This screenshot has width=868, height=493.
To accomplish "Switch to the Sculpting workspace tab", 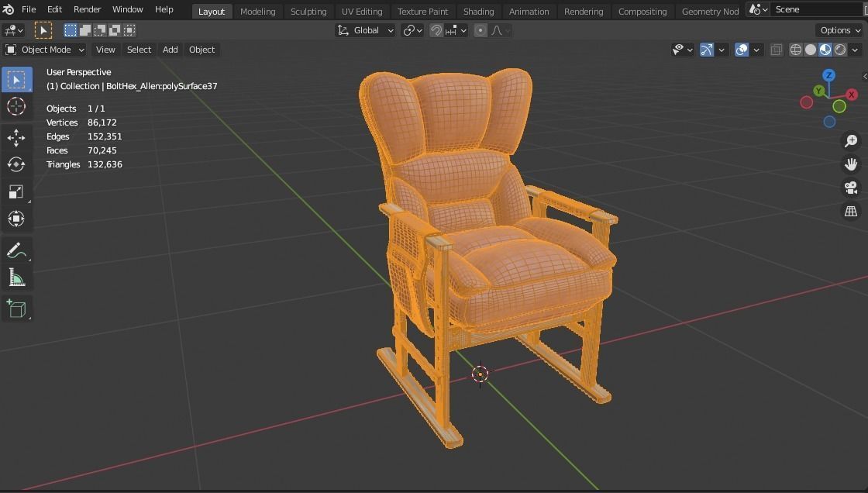I will coord(308,11).
